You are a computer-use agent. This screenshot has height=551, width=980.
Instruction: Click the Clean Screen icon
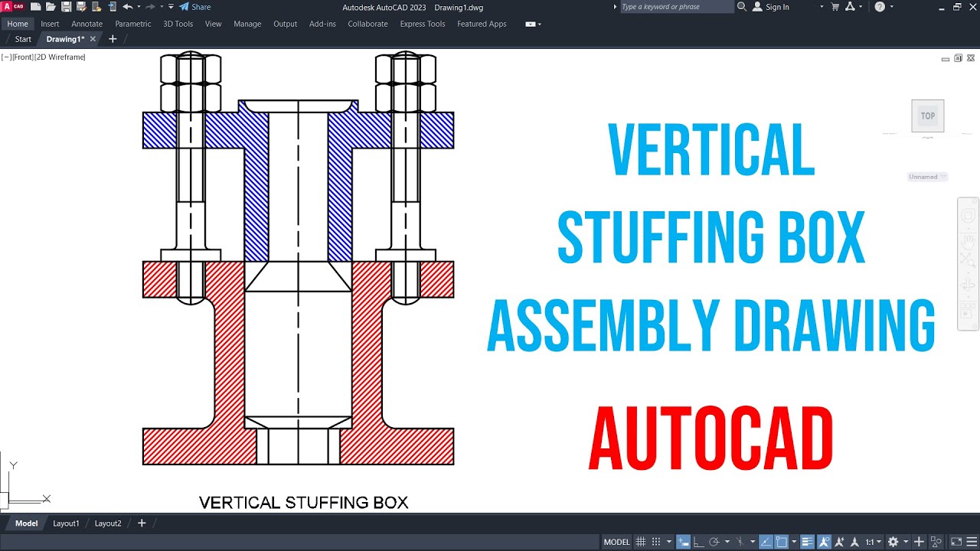(955, 542)
